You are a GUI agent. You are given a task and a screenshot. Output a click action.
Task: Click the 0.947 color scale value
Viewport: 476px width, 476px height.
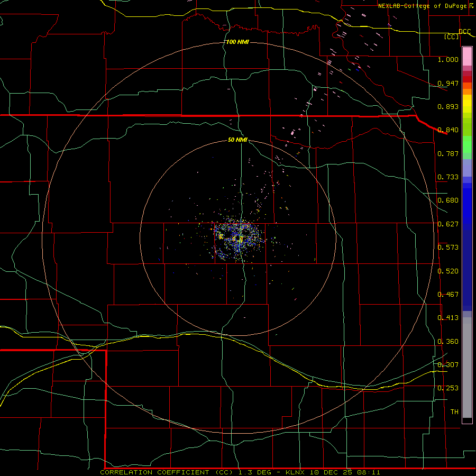point(448,83)
